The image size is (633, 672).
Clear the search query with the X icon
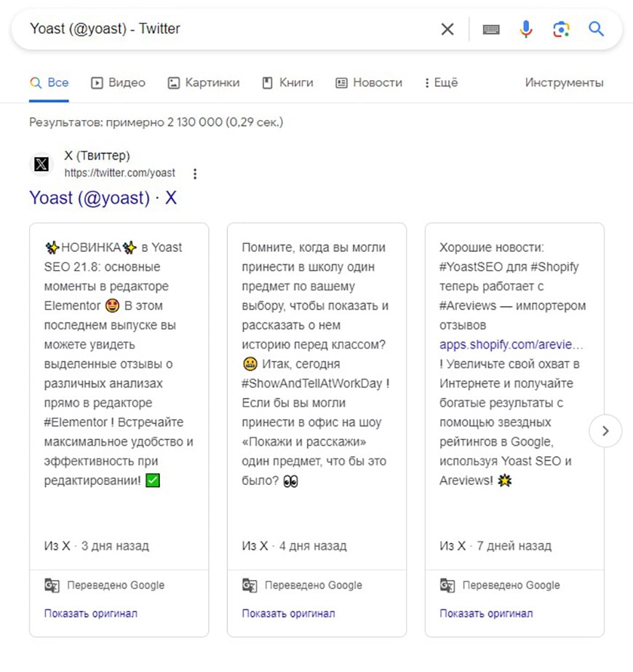(447, 29)
